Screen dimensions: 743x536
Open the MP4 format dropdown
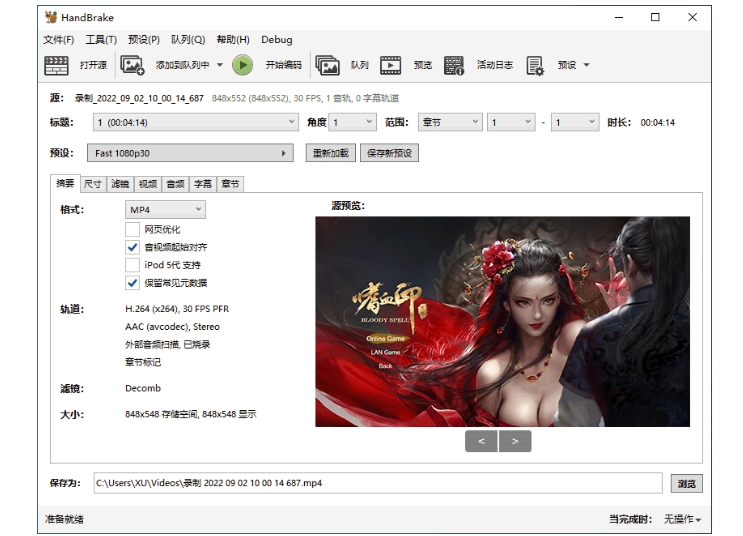(x=165, y=209)
